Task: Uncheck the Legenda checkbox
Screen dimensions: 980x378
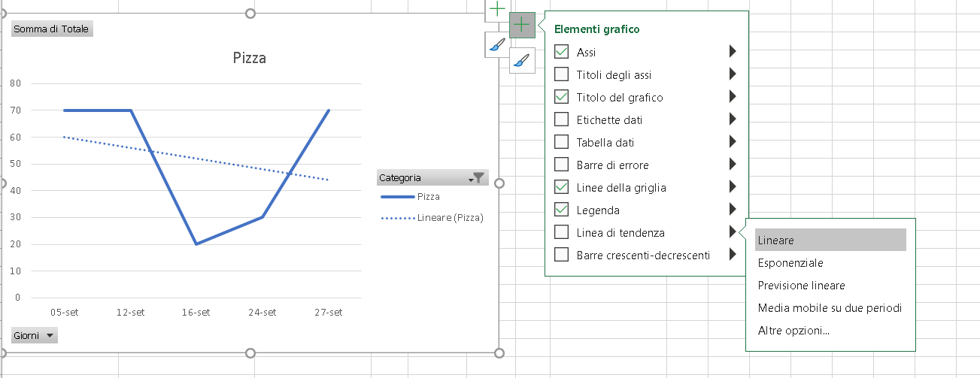Action: (561, 210)
